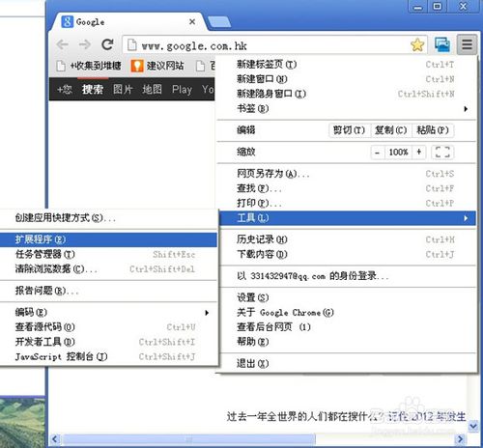This screenshot has width=483, height=448.
Task: Click 图片 in Google's black bar
Action: (x=123, y=89)
